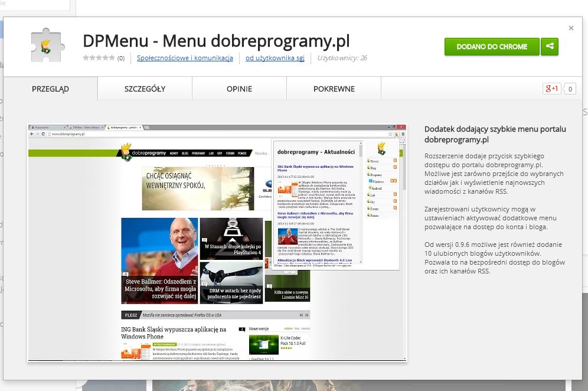Screen dimensions: 588x391
Task: Switch to the Pokrewne tab
Action: click(x=334, y=89)
